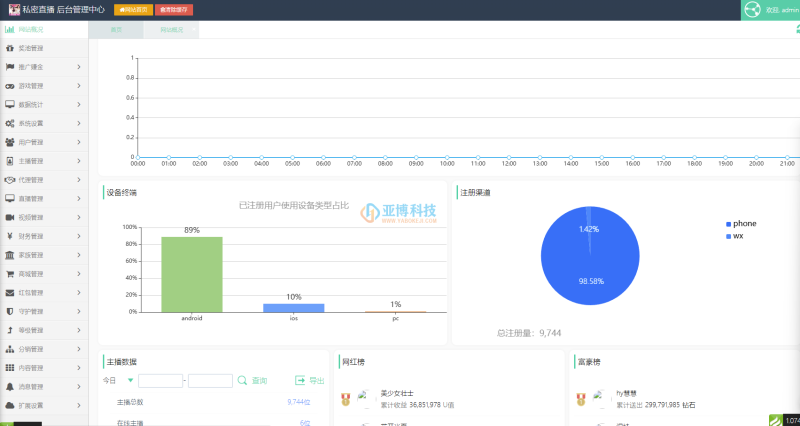Expand 游戏管理 using its chevron

pos(79,86)
